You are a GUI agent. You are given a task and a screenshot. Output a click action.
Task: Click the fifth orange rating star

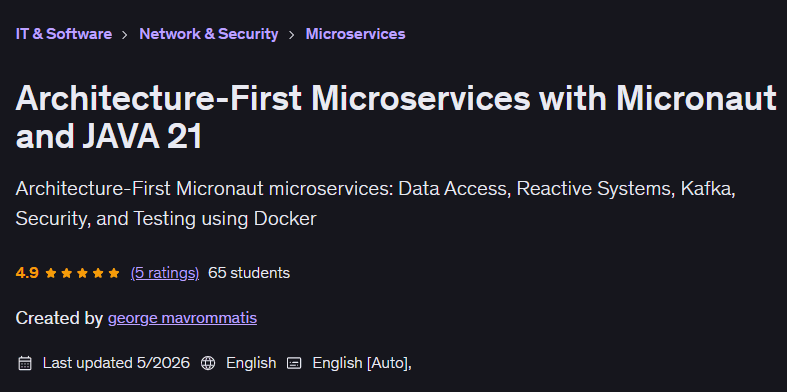[114, 273]
